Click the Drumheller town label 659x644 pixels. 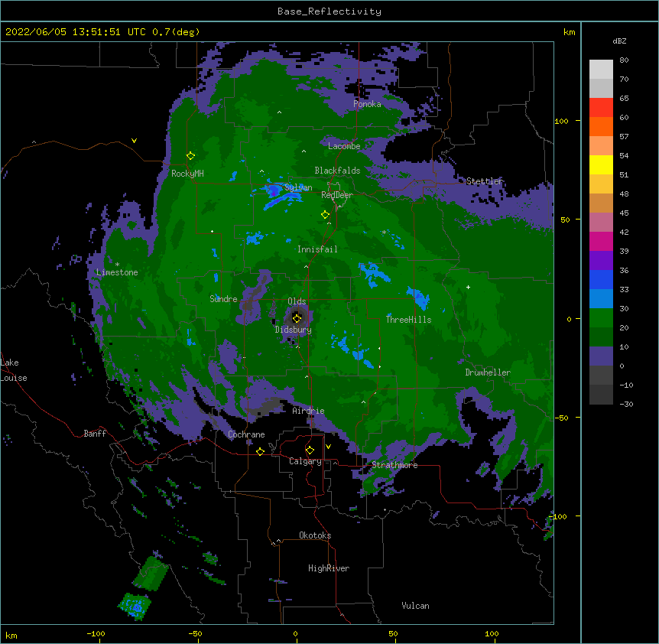click(488, 372)
